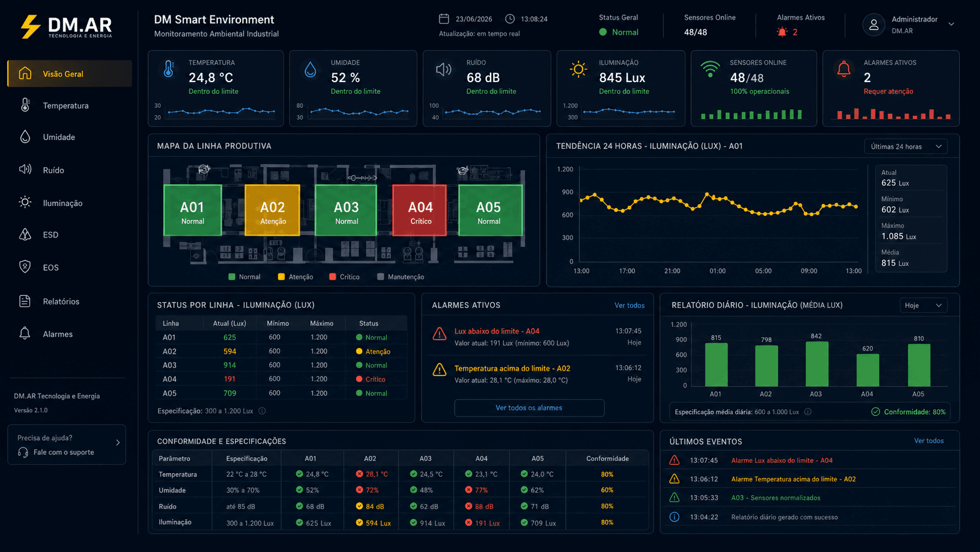Viewport: 980px width, 552px height.
Task: Click the Administrador user avatar icon
Action: pyautogui.click(x=873, y=25)
